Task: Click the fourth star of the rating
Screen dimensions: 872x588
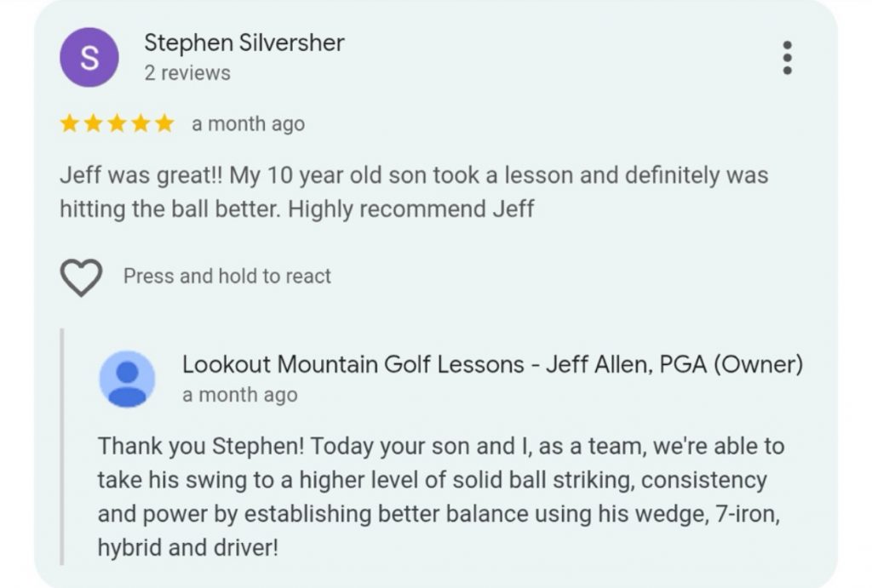Action: coord(141,124)
